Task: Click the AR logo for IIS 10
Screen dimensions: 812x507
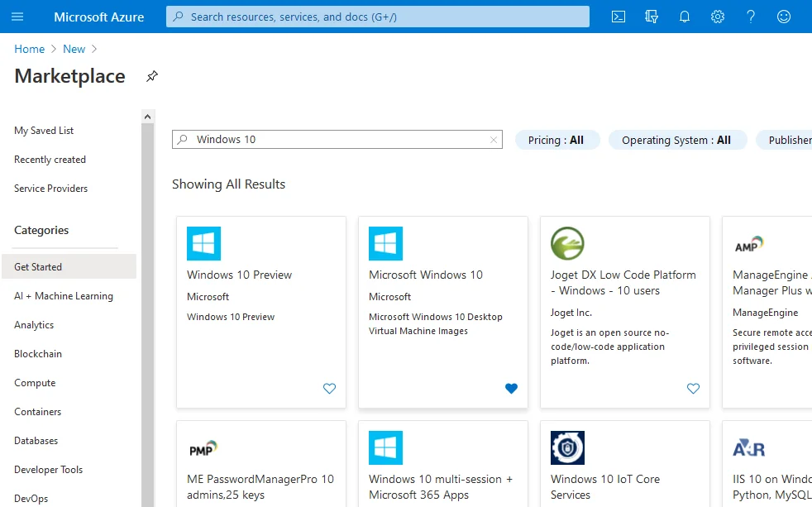Action: (749, 448)
